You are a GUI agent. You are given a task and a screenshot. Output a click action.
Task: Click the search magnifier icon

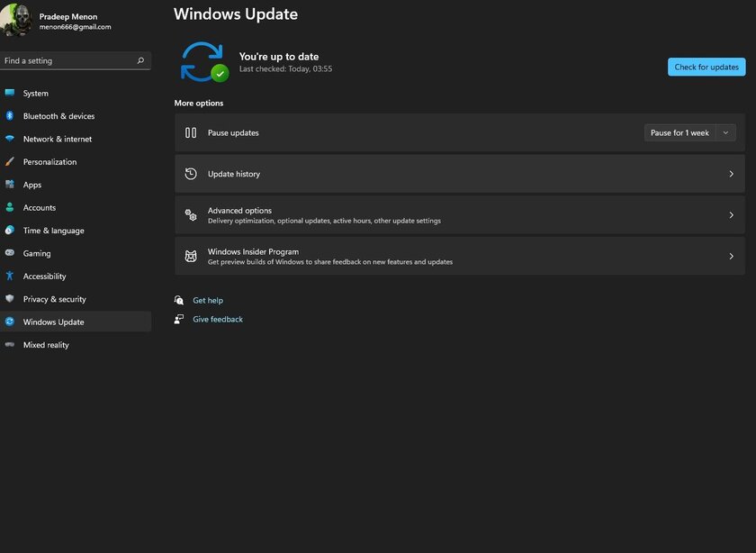[x=140, y=60]
